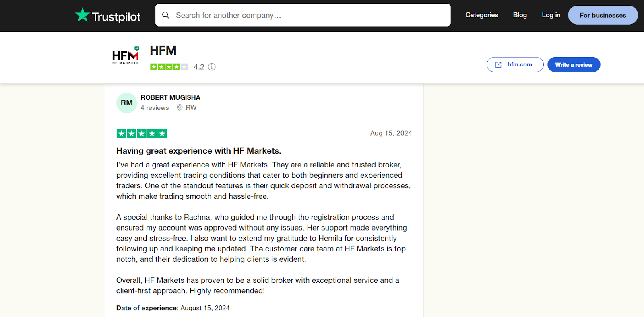Click the RM reviewer avatar

[x=127, y=103]
